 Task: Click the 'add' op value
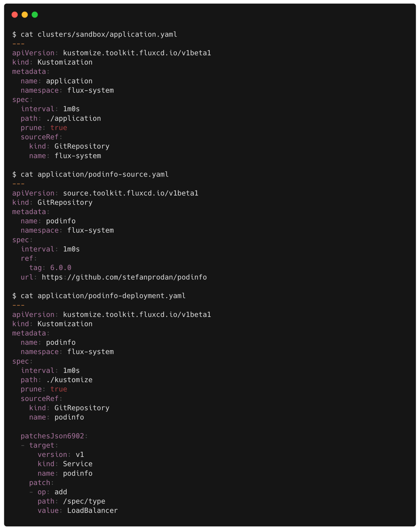tap(61, 492)
